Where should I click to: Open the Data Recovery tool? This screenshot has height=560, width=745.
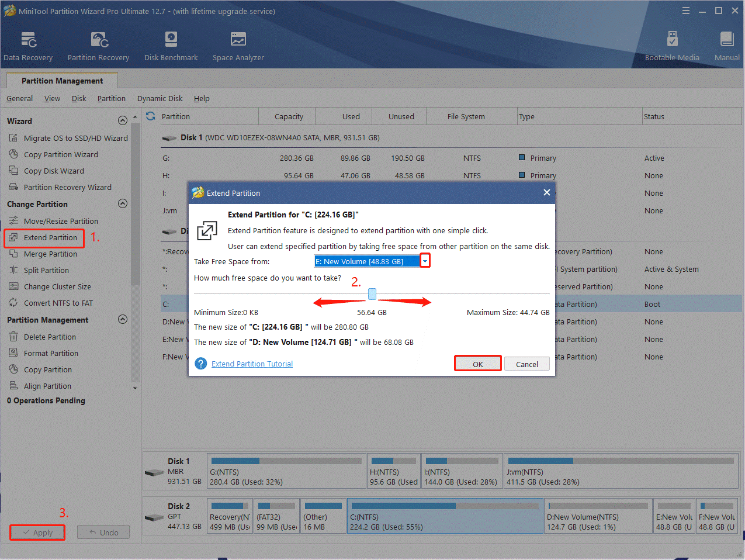(x=28, y=47)
